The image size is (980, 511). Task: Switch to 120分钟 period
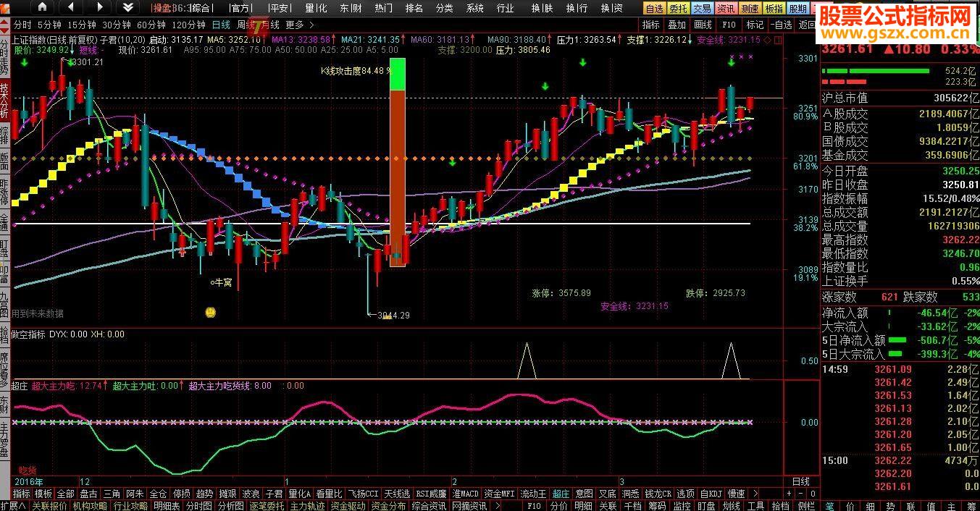(x=189, y=25)
